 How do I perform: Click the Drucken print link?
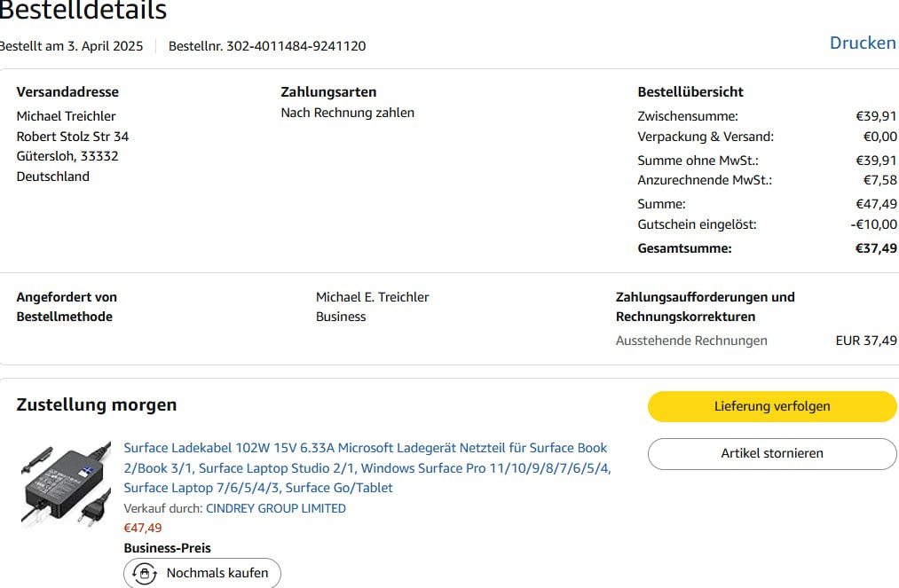coord(862,43)
